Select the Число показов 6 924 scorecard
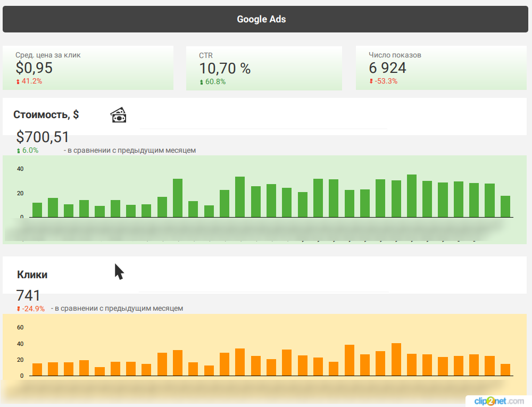The width and height of the screenshot is (532, 407). 441,68
